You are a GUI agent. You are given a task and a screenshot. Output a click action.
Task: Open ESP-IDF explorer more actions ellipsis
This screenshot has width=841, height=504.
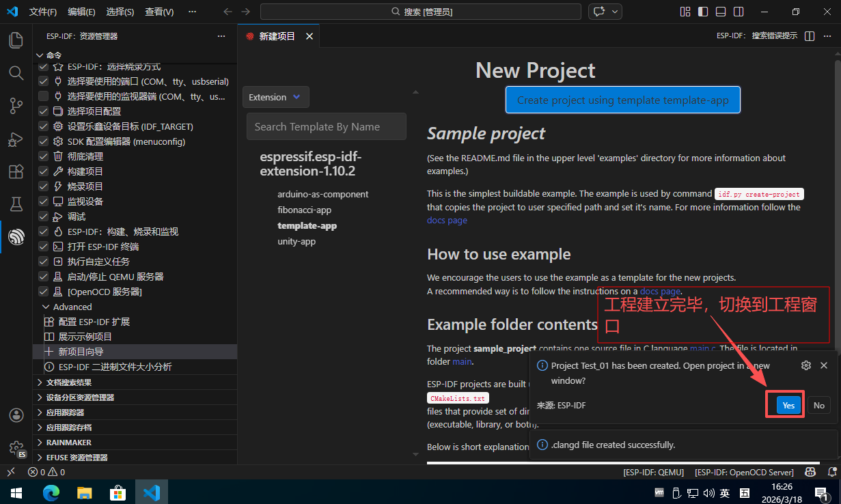pos(221,36)
